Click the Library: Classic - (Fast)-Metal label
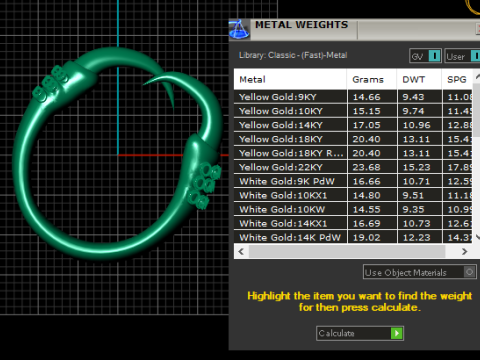The width and height of the screenshot is (480, 360). tap(293, 55)
